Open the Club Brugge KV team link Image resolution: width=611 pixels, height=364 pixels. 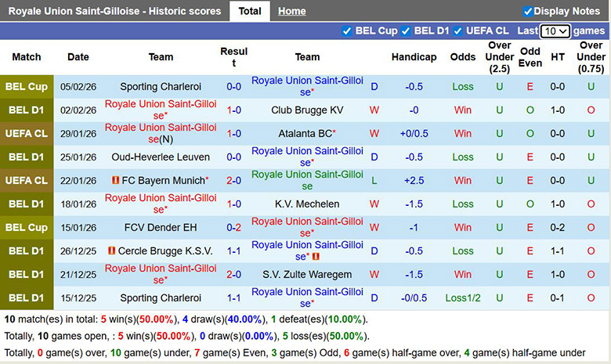click(x=307, y=110)
